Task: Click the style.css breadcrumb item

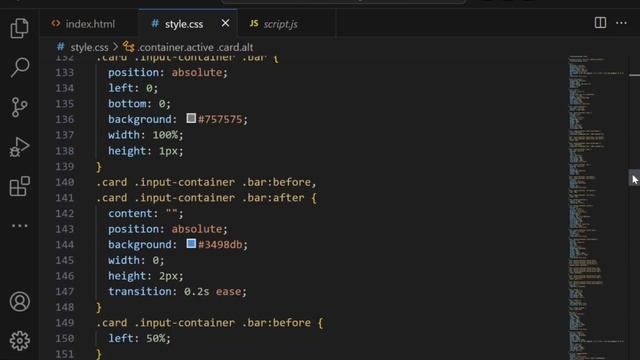Action: 89,47
